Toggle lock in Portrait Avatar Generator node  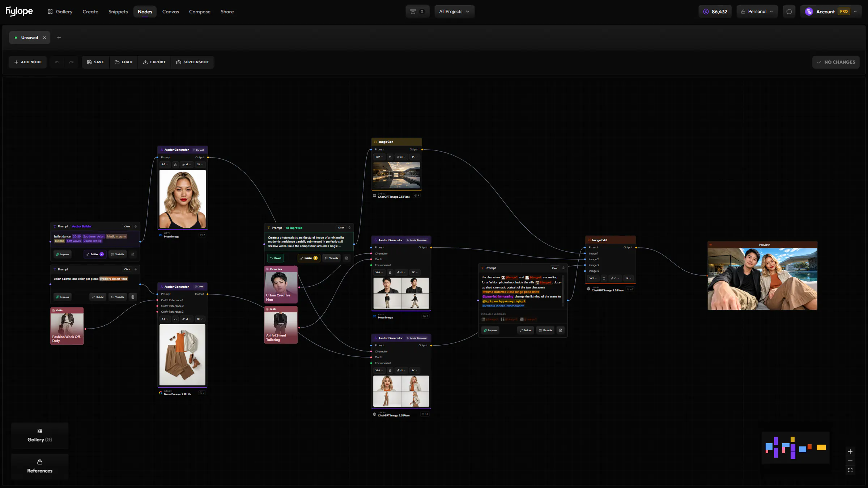(175, 165)
